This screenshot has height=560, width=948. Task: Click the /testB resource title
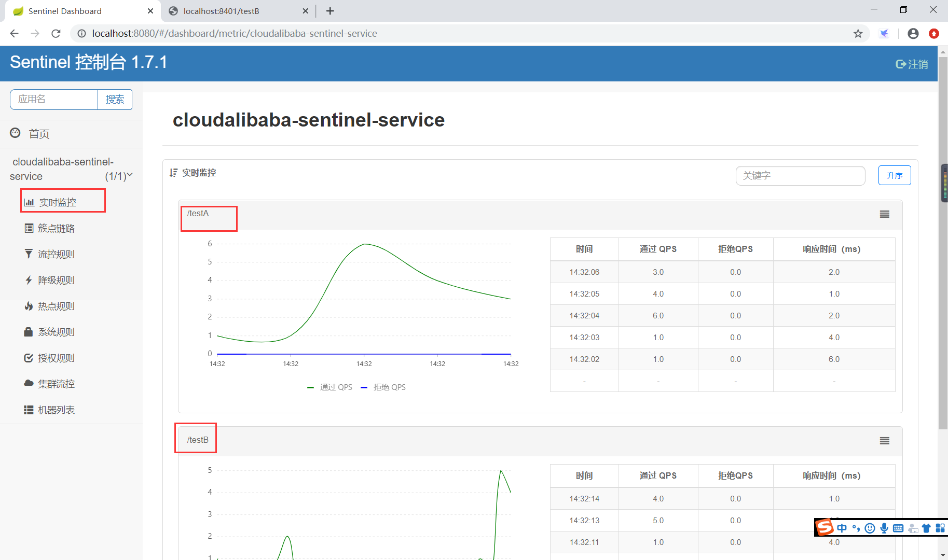[x=198, y=440]
